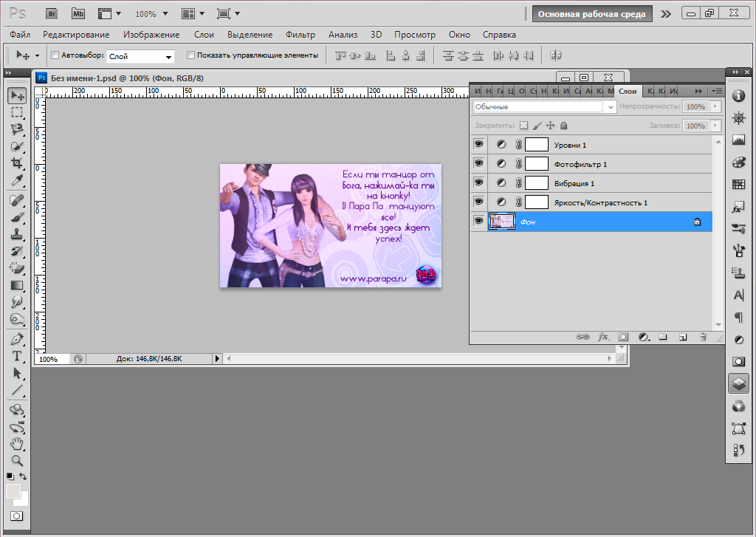Image resolution: width=756 pixels, height=537 pixels.
Task: Select the Eyedropper tool
Action: click(x=16, y=180)
